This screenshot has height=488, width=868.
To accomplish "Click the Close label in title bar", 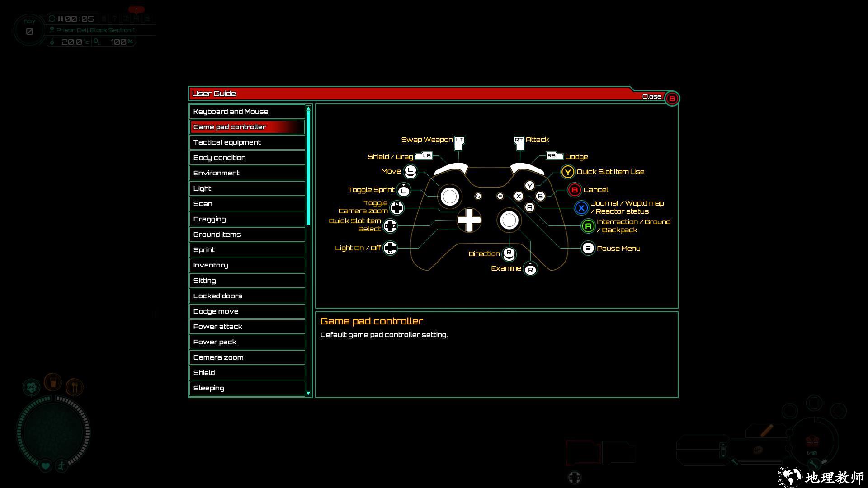I will tap(651, 96).
